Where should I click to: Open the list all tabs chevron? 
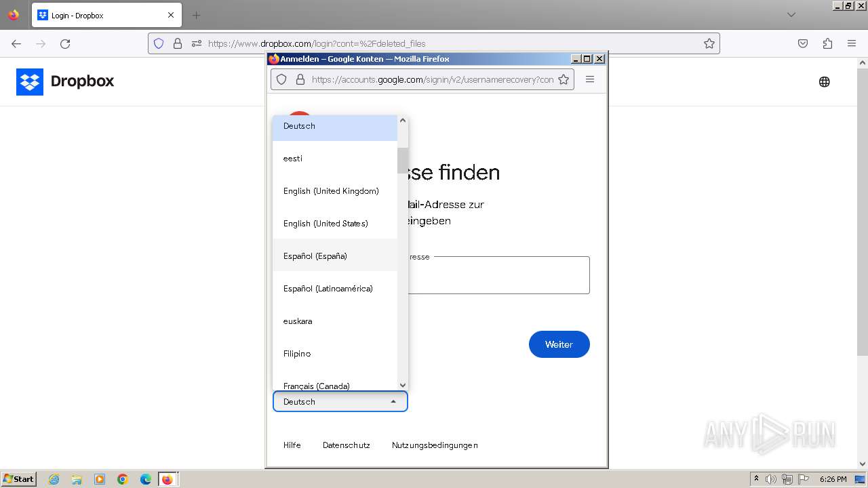tap(791, 15)
